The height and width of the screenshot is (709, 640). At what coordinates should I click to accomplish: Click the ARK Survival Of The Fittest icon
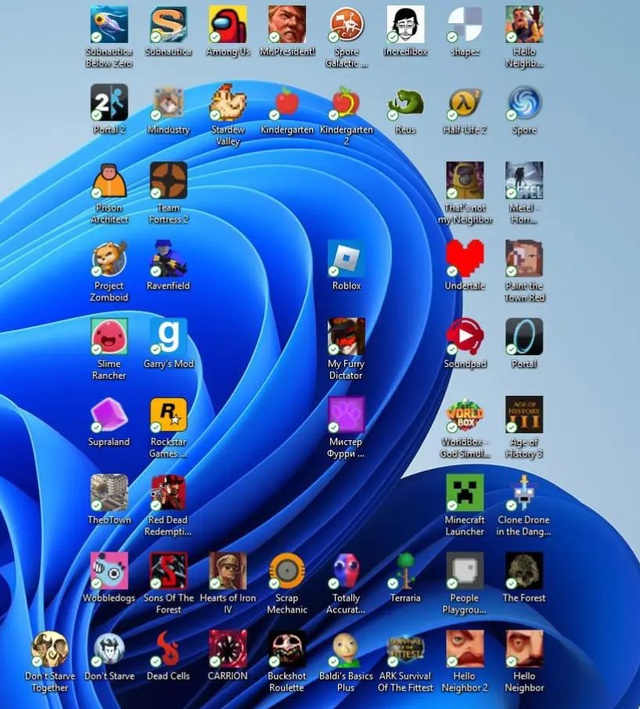406,649
